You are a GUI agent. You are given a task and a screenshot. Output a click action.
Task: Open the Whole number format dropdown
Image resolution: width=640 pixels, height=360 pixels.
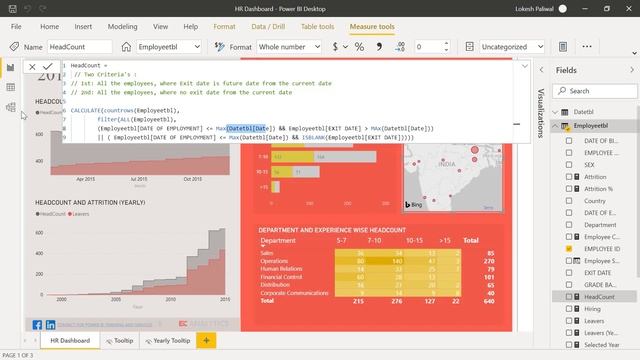(317, 47)
